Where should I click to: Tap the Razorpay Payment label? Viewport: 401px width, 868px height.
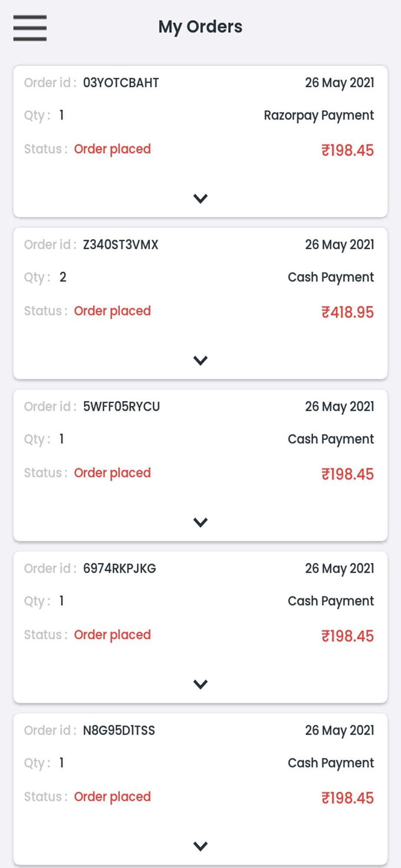tap(319, 115)
